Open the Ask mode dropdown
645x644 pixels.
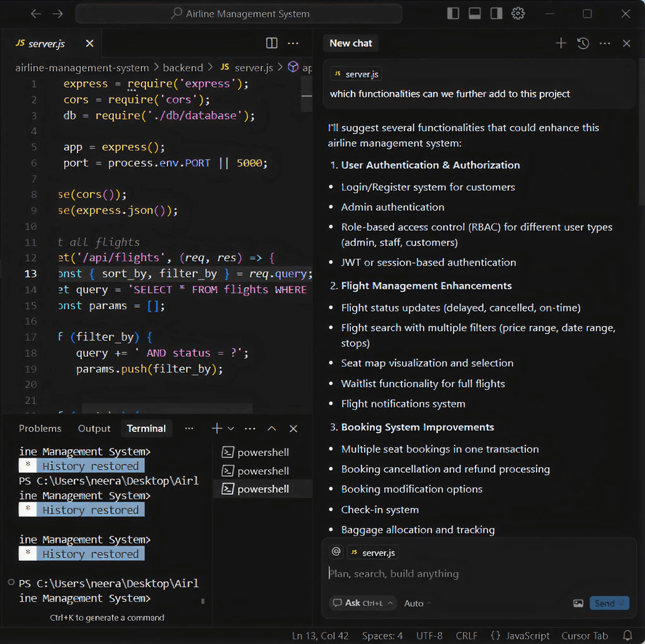tap(362, 602)
